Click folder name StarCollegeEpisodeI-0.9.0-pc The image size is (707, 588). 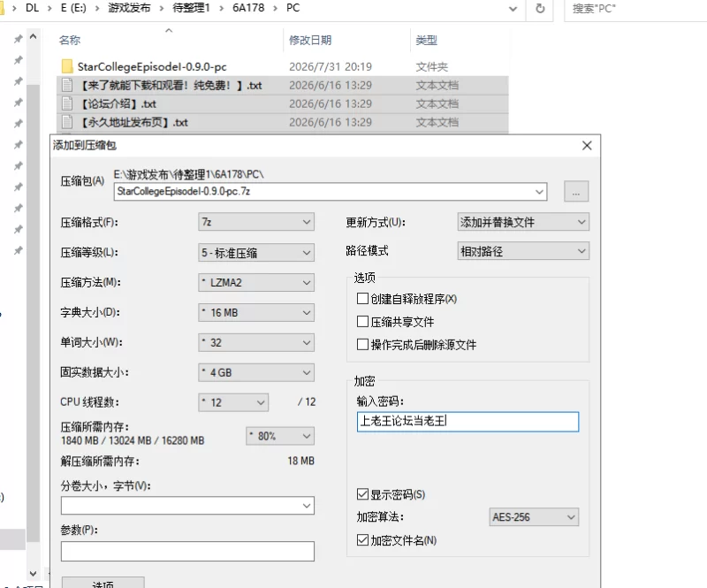point(152,67)
